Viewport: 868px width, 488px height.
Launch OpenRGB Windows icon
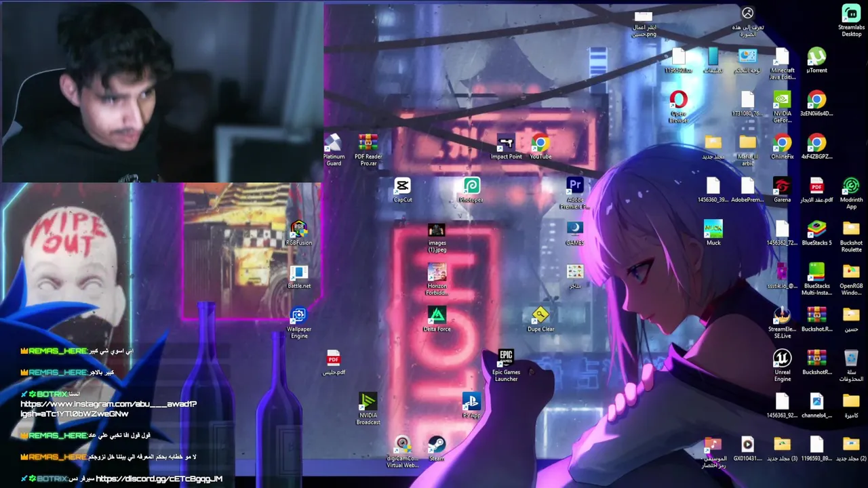(851, 279)
